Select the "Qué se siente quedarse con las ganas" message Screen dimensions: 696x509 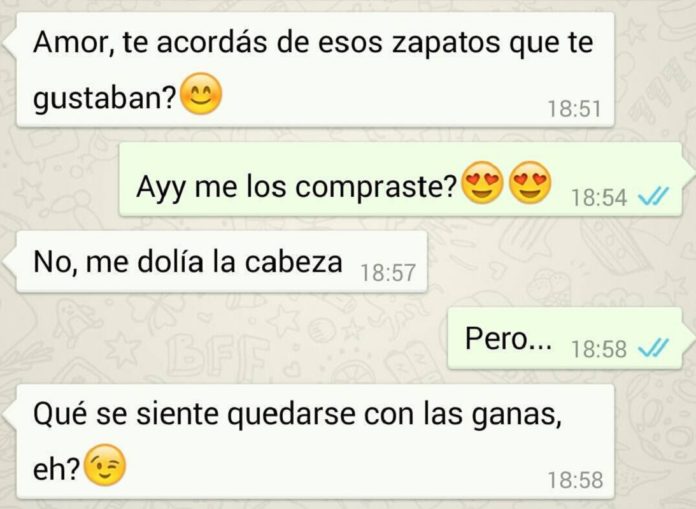[x=315, y=442]
